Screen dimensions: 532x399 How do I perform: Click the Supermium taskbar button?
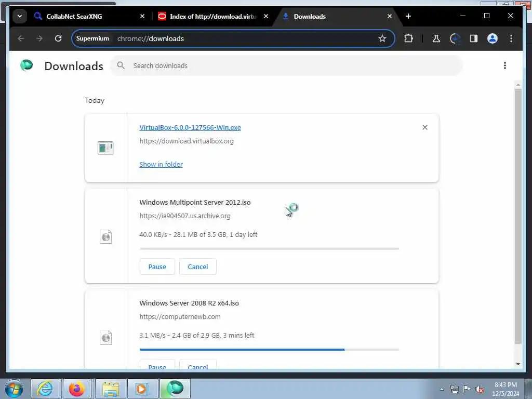175,389
